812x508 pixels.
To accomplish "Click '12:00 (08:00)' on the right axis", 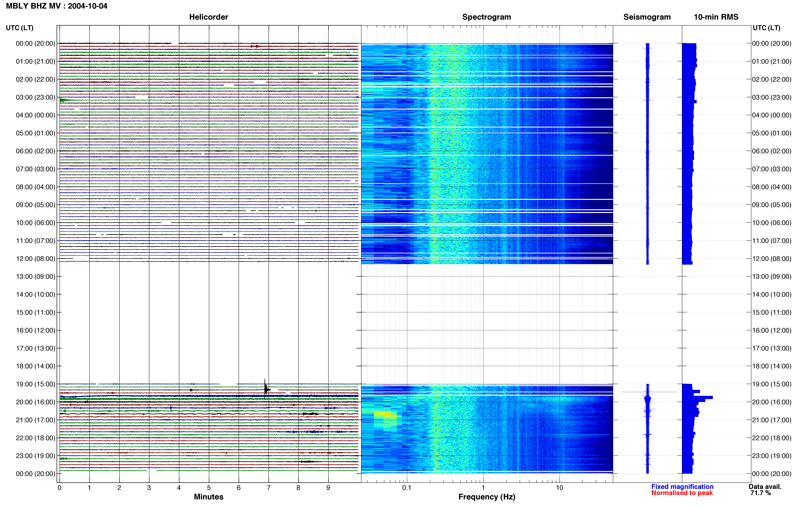I will pyautogui.click(x=772, y=259).
